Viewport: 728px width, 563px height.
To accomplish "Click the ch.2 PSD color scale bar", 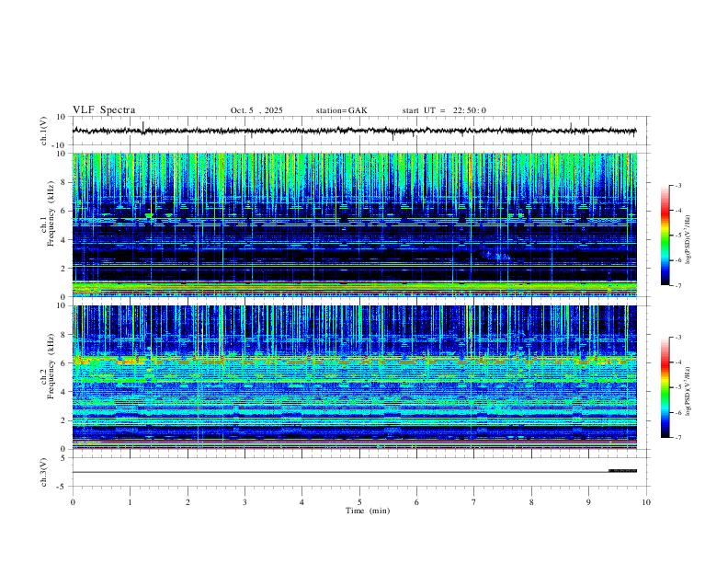I will 665,387.
